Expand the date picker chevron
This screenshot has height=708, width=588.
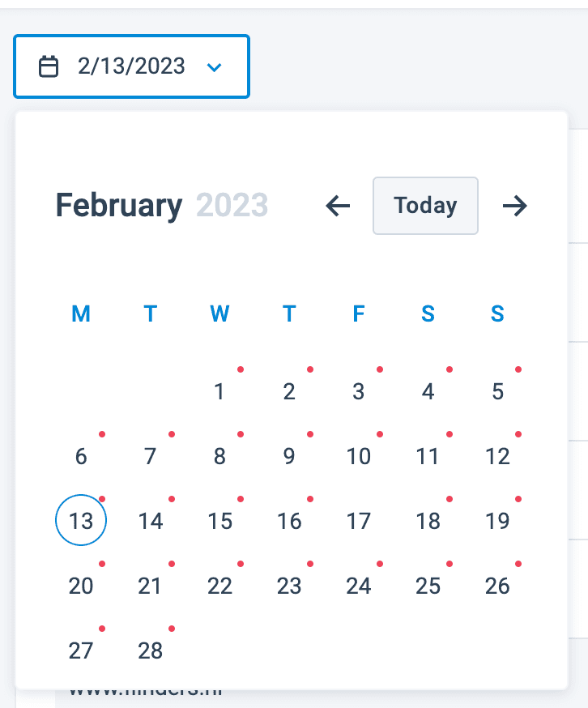pos(214,66)
